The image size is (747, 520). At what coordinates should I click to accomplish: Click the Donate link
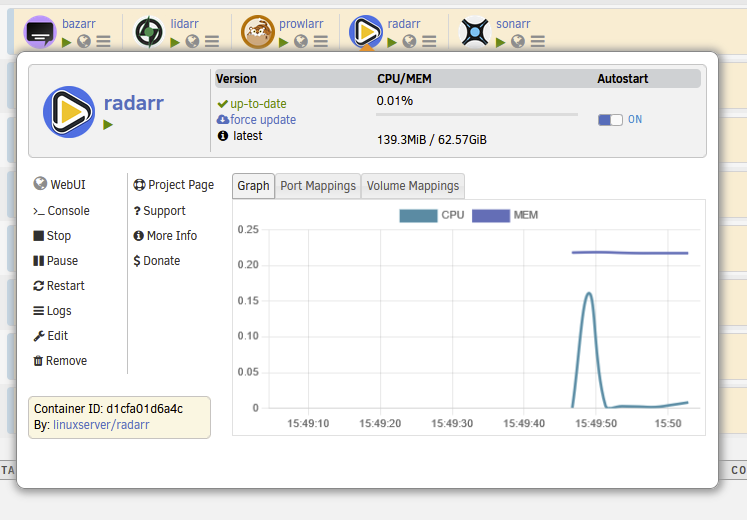pos(156,260)
